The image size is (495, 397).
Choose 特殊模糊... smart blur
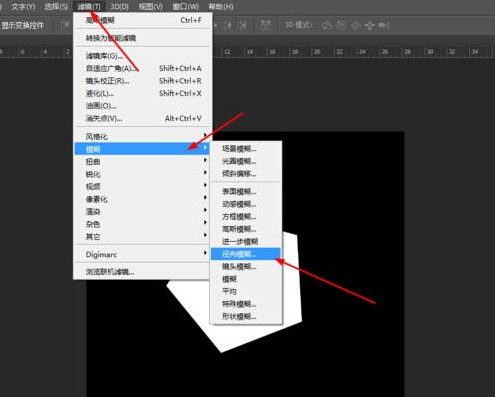tap(246, 304)
